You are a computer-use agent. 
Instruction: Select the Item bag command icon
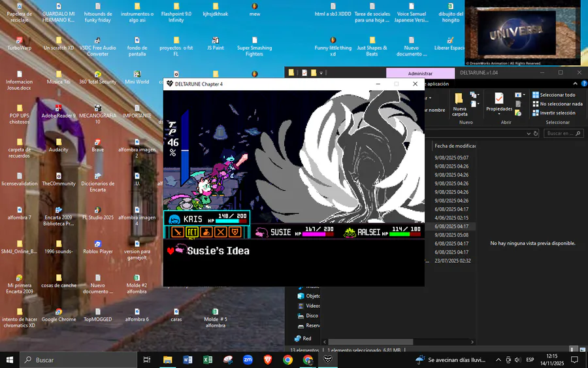click(206, 232)
